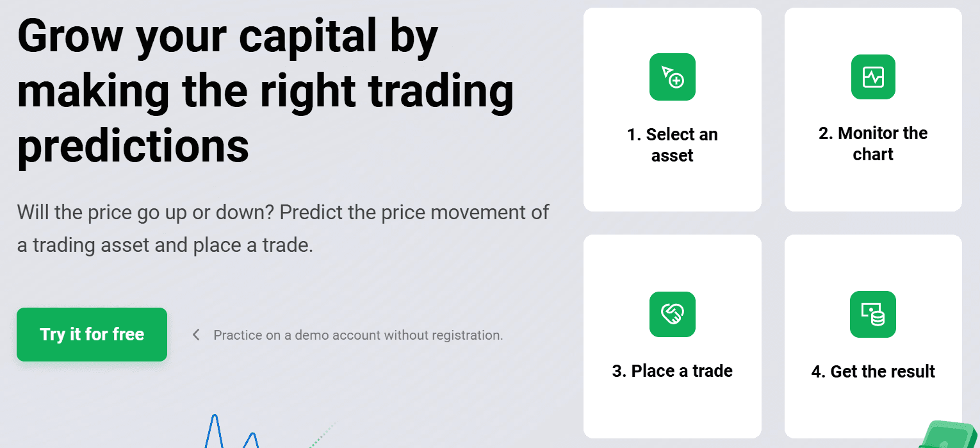This screenshot has height=448, width=980.
Task: Click the Place a trade handshake icon
Action: point(673,314)
